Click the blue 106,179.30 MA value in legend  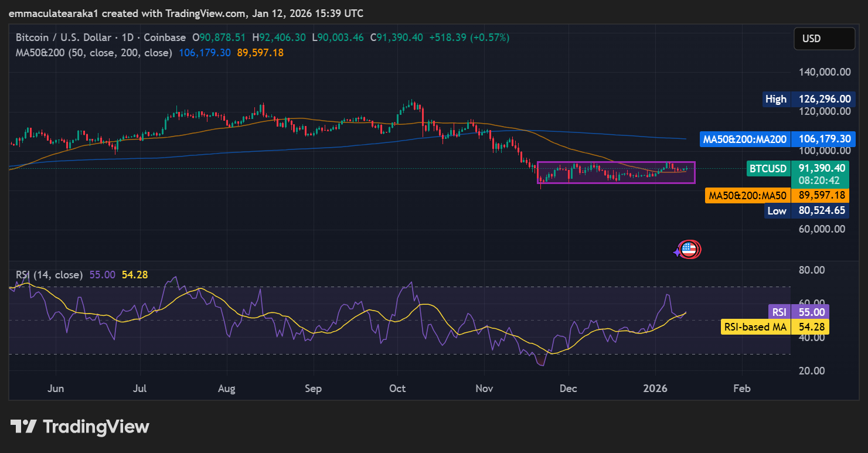tap(205, 53)
